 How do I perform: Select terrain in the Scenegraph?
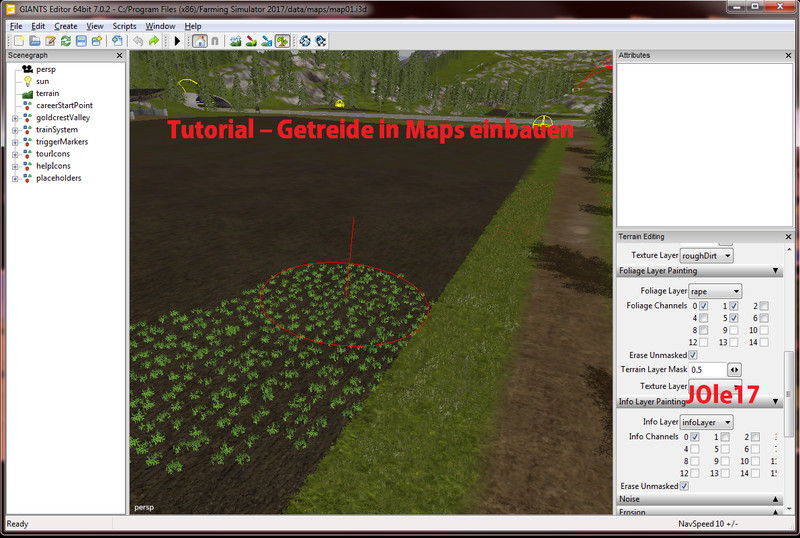pos(48,93)
